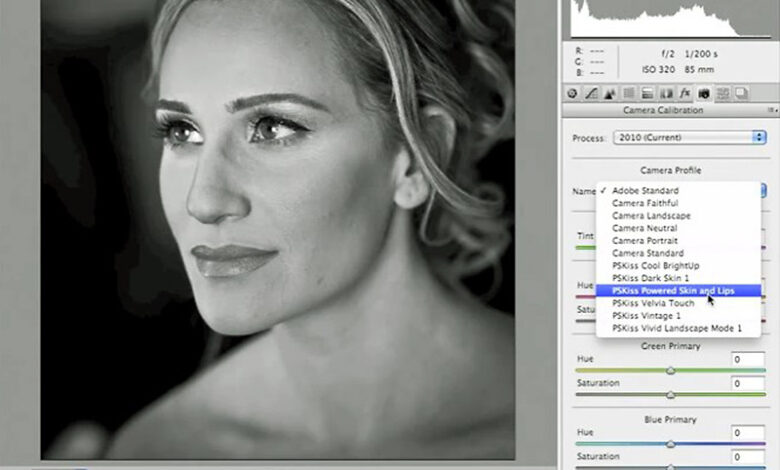Image resolution: width=780 pixels, height=470 pixels.
Task: Choose PSKiss Dark Skin 1 profile
Action: pyautogui.click(x=679, y=278)
